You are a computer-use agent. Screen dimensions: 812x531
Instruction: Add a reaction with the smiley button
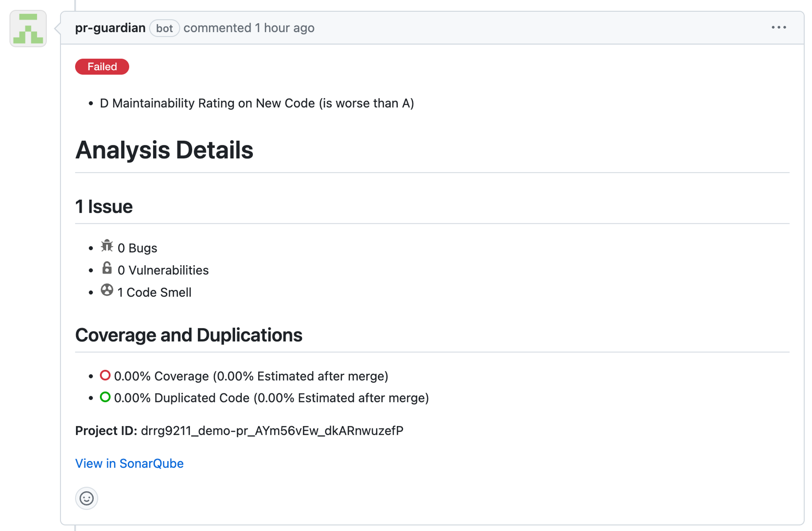tap(86, 498)
